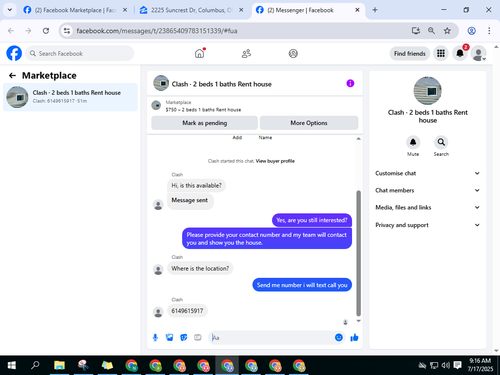The image size is (500, 375).
Task: Close the 2225 Suncrest Dr tab
Action: tap(241, 10)
